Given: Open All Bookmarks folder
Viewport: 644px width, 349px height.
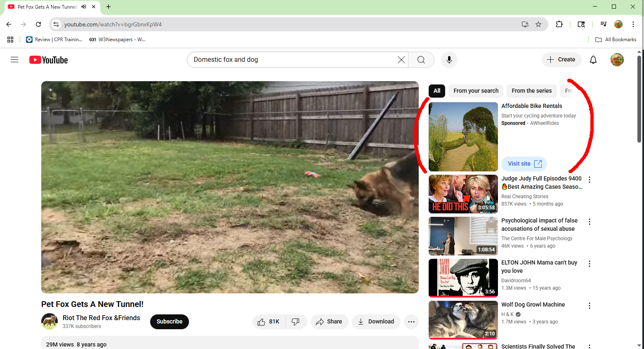Looking at the screenshot, I should [x=616, y=40].
